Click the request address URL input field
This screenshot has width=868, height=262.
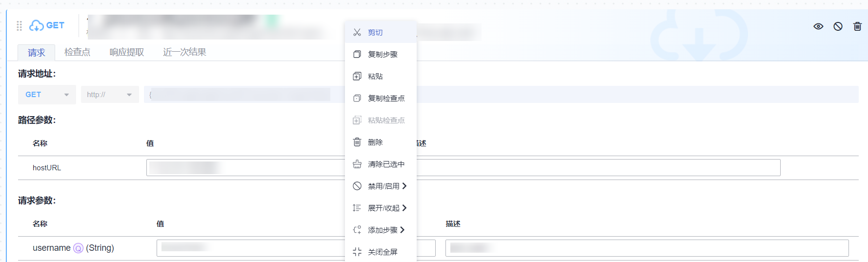coord(501,95)
